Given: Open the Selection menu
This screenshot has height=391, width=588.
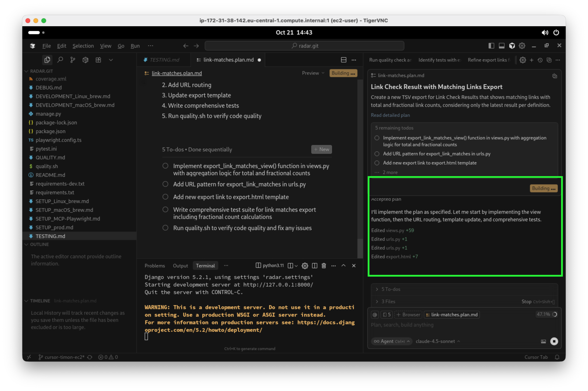Looking at the screenshot, I should point(83,46).
